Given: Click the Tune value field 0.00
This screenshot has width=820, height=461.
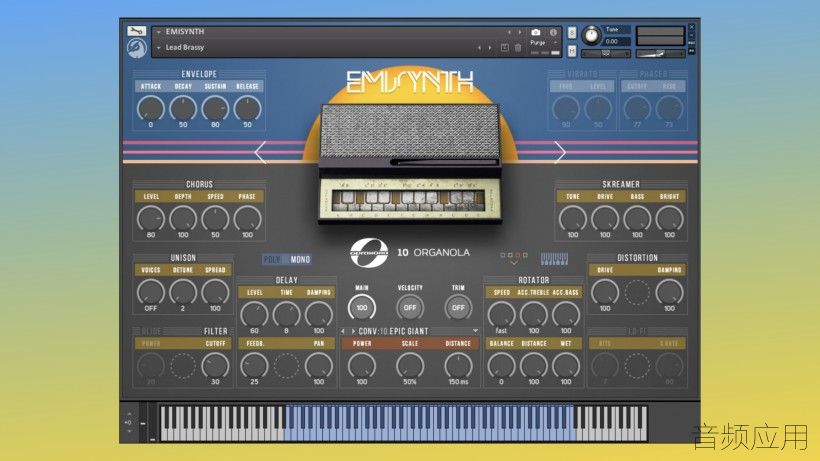Looking at the screenshot, I should pos(617,41).
